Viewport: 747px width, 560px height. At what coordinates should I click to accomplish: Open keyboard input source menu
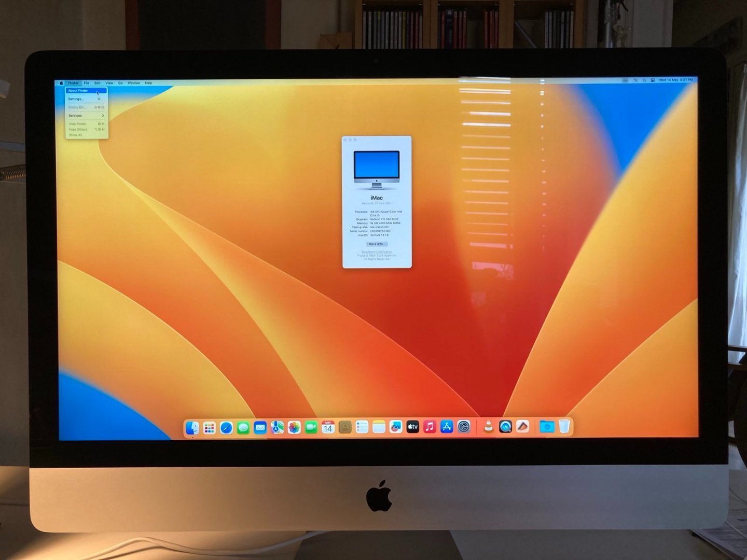point(625,80)
